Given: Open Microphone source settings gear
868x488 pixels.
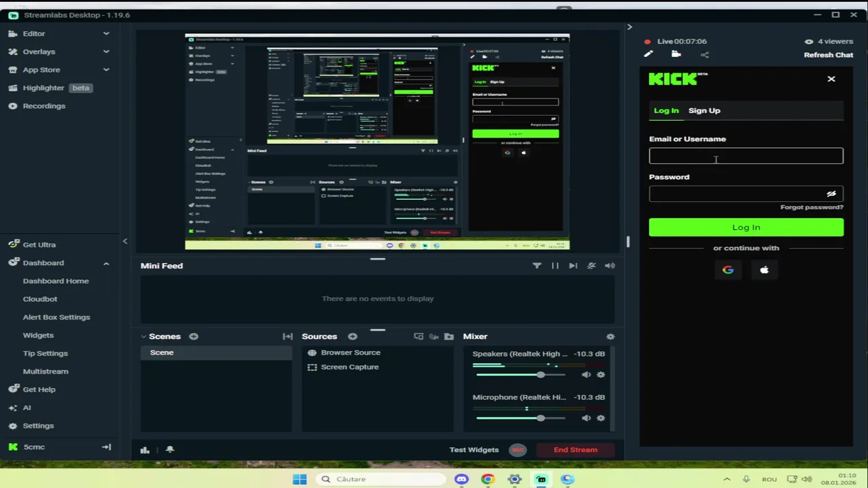Looking at the screenshot, I should (601, 418).
